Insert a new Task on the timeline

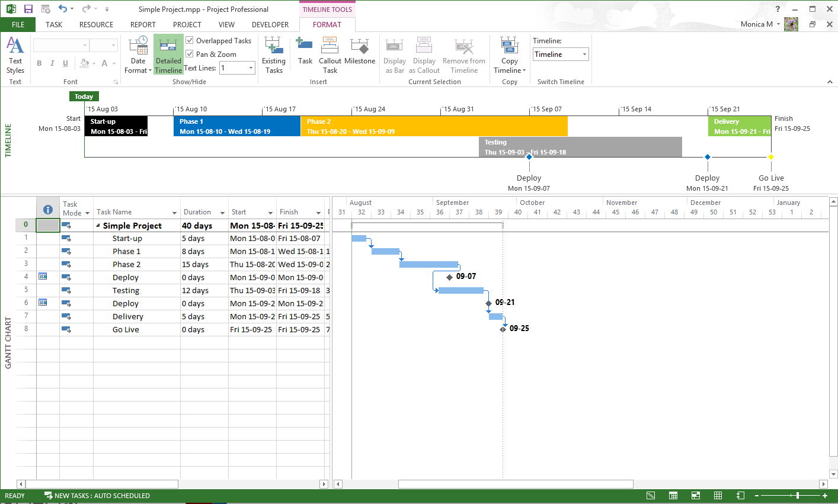tap(305, 53)
